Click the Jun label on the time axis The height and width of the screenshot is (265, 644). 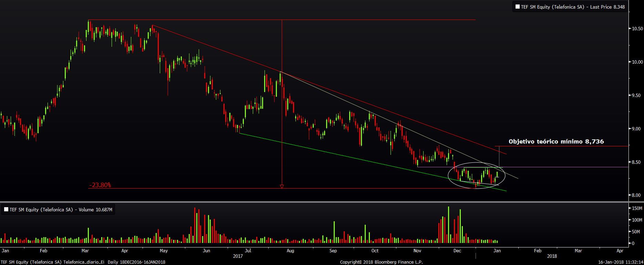coord(206,251)
